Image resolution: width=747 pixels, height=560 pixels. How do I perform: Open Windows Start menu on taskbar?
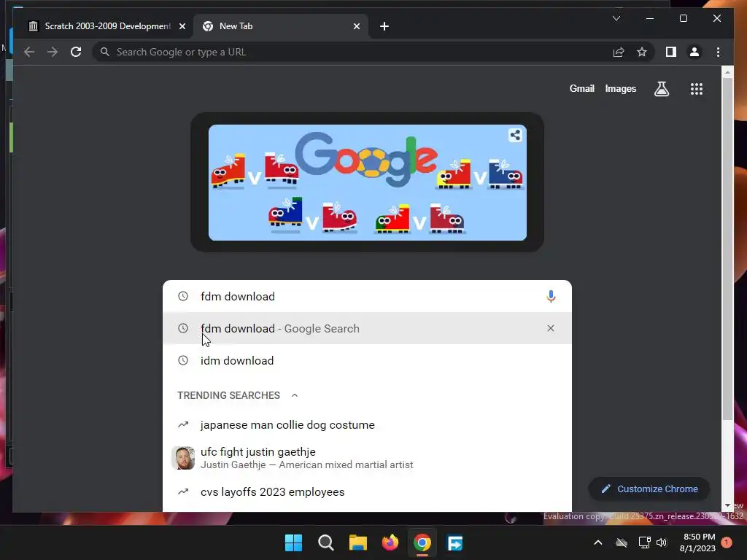[293, 542]
